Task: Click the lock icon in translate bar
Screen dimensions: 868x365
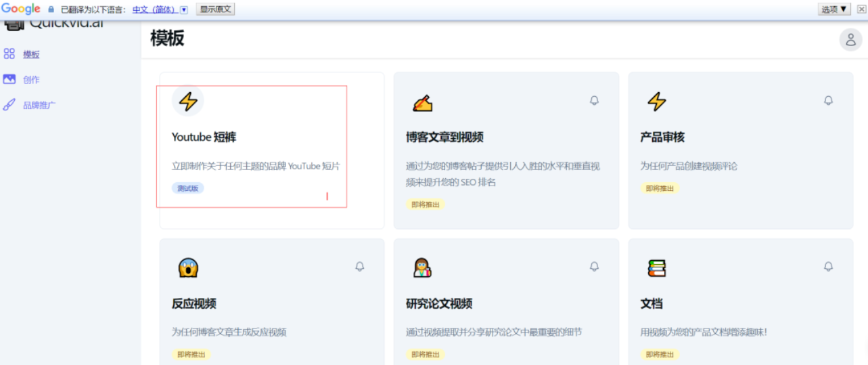Action: pos(51,9)
